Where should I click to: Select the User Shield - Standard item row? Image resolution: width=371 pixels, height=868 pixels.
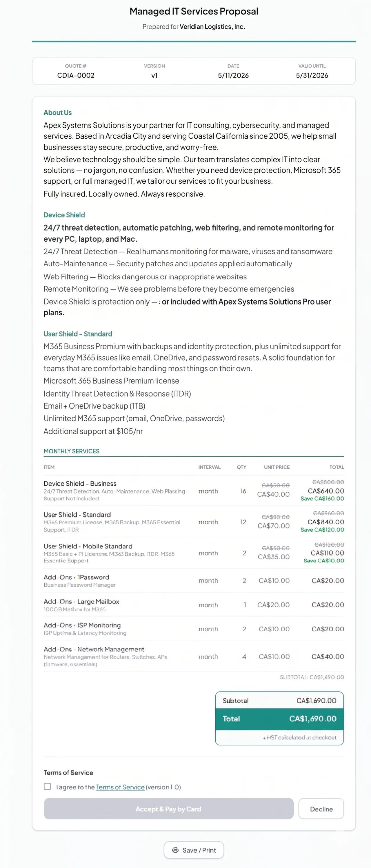194,522
